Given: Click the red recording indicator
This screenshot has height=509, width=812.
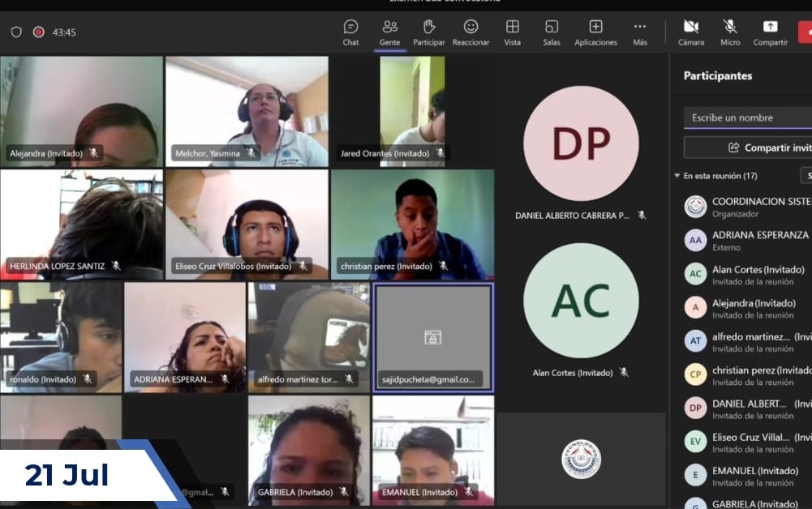Looking at the screenshot, I should point(38,32).
